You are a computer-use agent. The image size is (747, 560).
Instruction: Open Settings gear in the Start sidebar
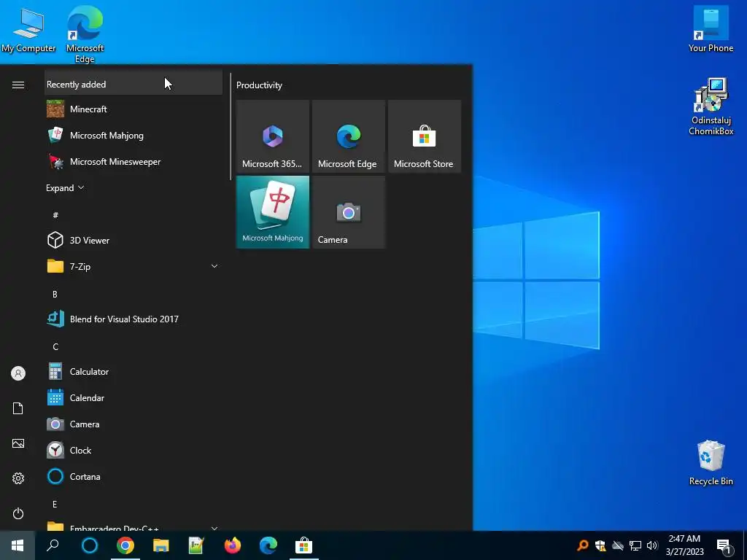click(x=18, y=478)
